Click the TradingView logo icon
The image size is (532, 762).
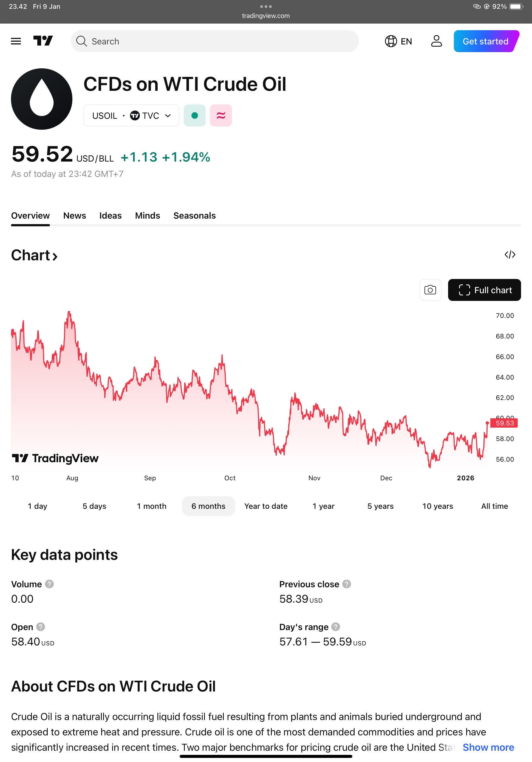click(x=43, y=41)
